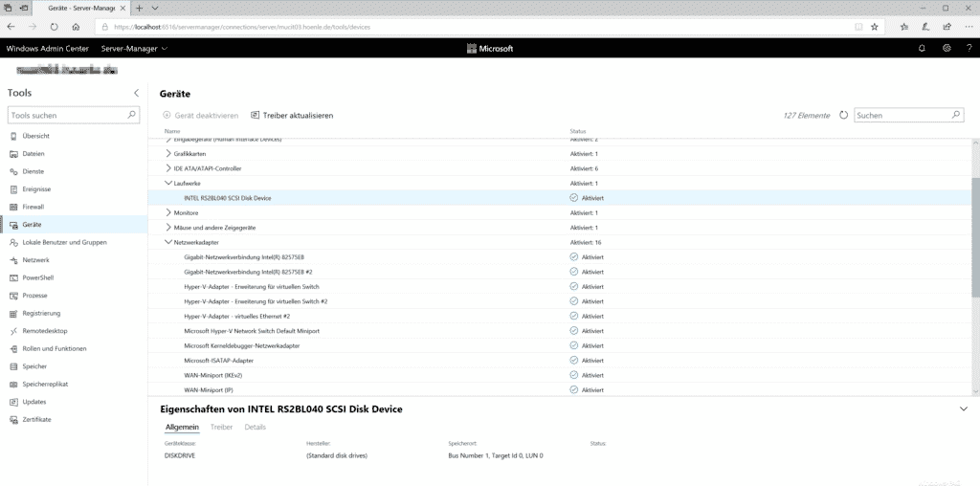Open notifications bell in header
The width and height of the screenshot is (980, 486).
922,48
